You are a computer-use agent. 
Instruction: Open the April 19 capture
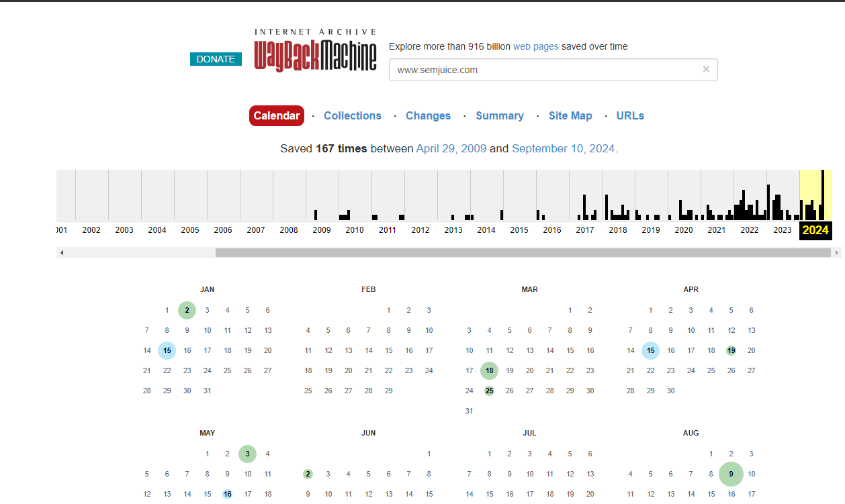pos(731,350)
